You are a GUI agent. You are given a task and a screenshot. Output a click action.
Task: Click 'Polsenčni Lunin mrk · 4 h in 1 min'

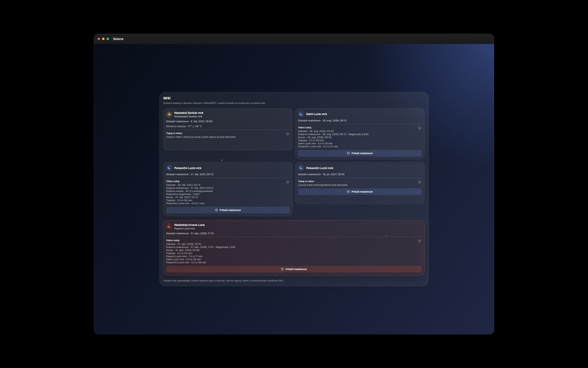coord(185,203)
